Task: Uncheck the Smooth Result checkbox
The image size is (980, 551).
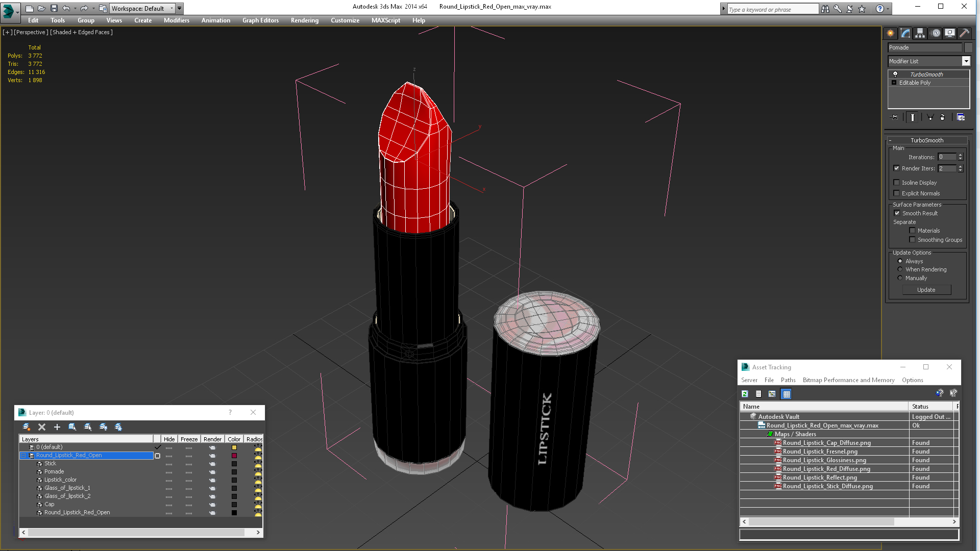Action: pos(897,213)
